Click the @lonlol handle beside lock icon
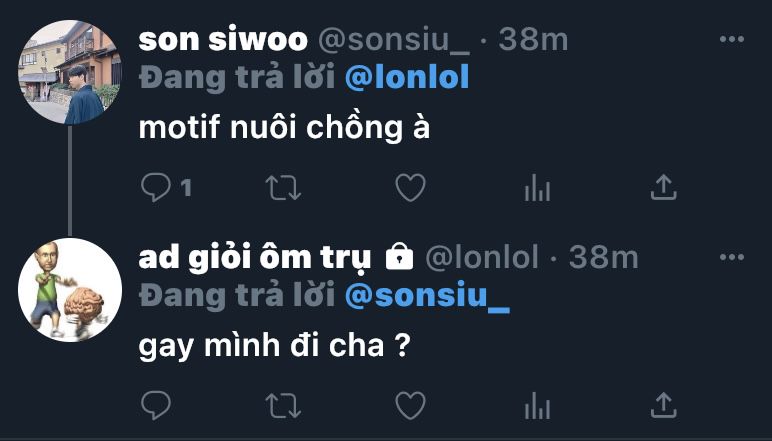The width and height of the screenshot is (772, 441). (483, 258)
